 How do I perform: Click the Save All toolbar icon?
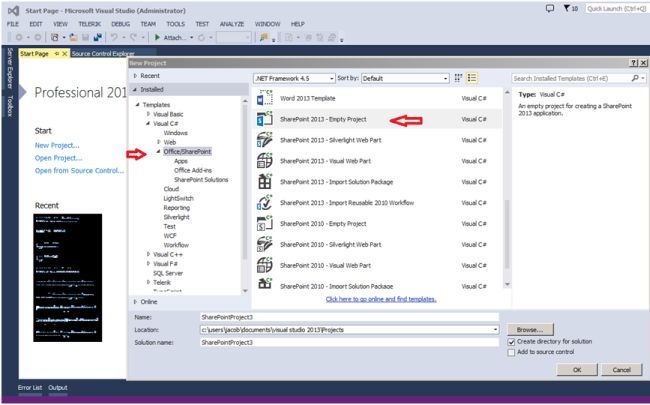(97, 38)
